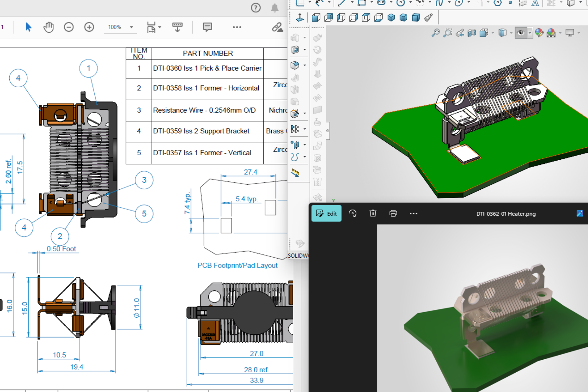The image size is (588, 392).
Task: Open View Settings monitor icon in SolidWorks
Action: pos(570,33)
